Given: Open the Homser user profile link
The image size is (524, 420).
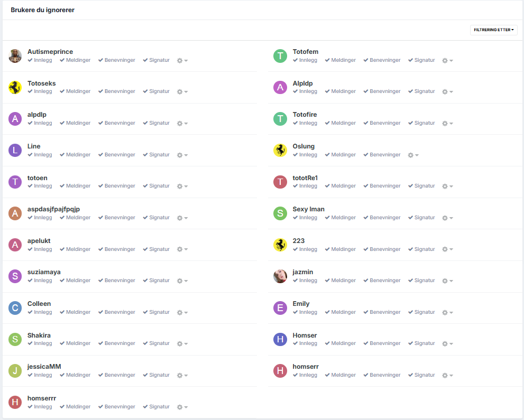Looking at the screenshot, I should pos(305,335).
